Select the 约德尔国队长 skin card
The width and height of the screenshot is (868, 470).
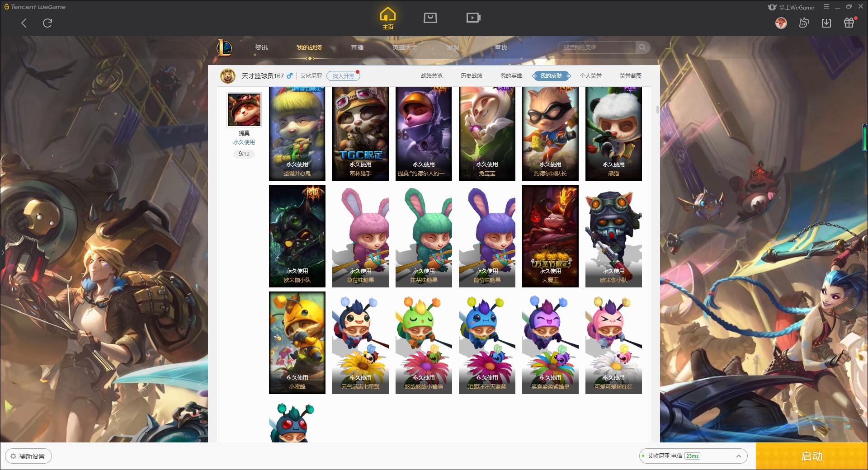coord(550,134)
